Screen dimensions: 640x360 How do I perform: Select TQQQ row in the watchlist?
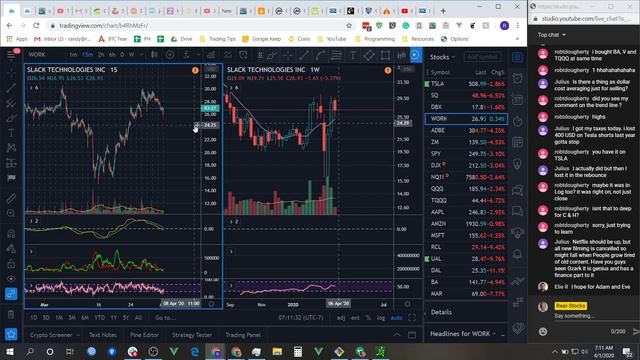(466, 200)
